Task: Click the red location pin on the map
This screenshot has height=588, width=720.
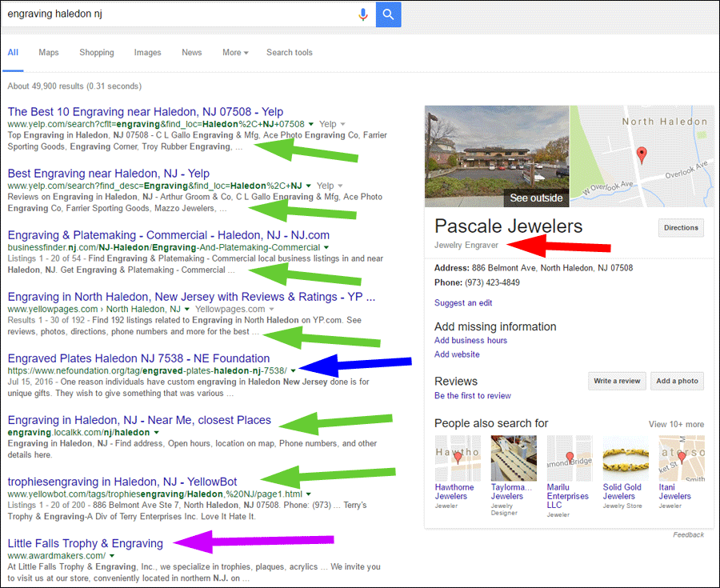Action: pos(642,154)
